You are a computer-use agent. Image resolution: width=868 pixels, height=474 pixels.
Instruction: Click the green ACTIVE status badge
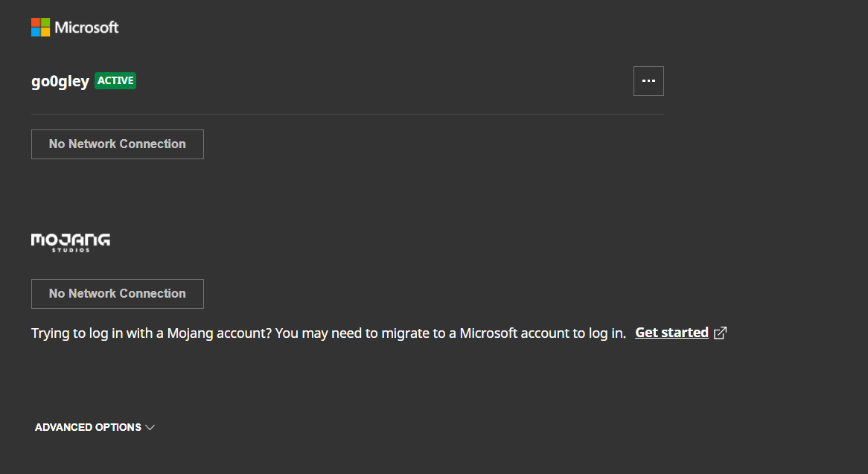tap(115, 81)
